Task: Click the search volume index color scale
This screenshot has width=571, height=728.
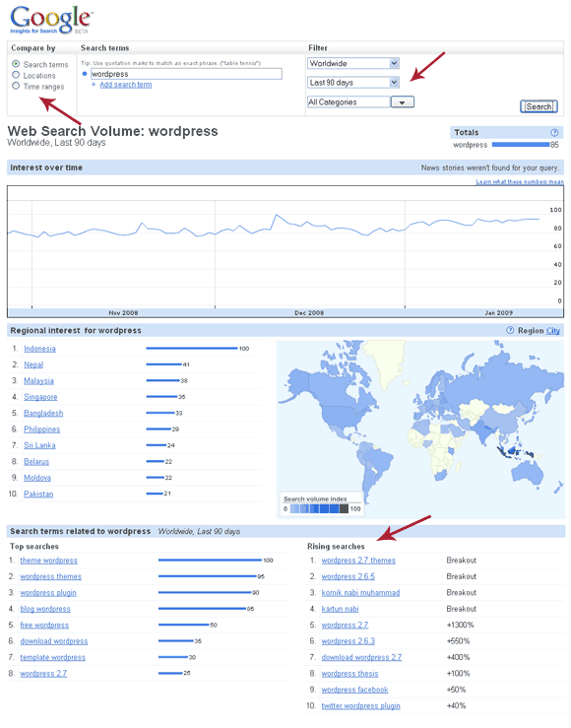Action: click(x=319, y=509)
